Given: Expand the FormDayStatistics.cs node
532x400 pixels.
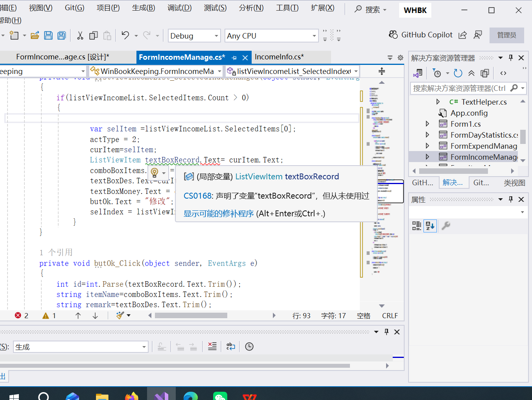Looking at the screenshot, I should (x=428, y=135).
